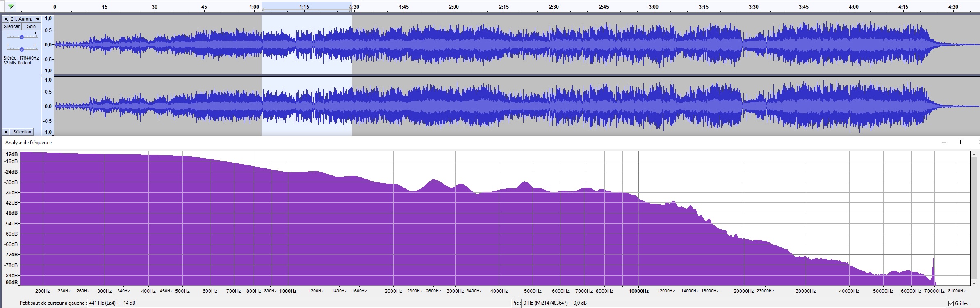980x308 pixels.
Task: Click the 5000Hz label on frequency axis
Action: 533,291
